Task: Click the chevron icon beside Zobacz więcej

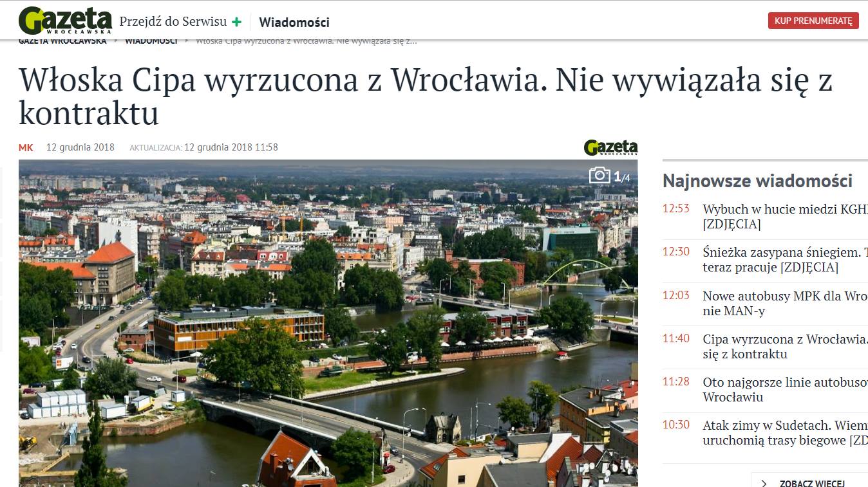Action: (x=764, y=483)
